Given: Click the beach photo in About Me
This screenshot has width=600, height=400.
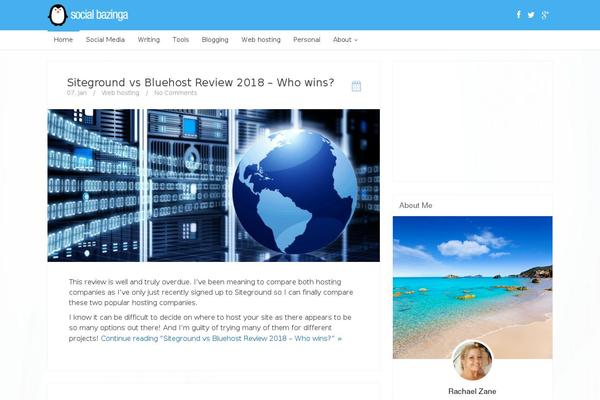Looking at the screenshot, I should (473, 287).
